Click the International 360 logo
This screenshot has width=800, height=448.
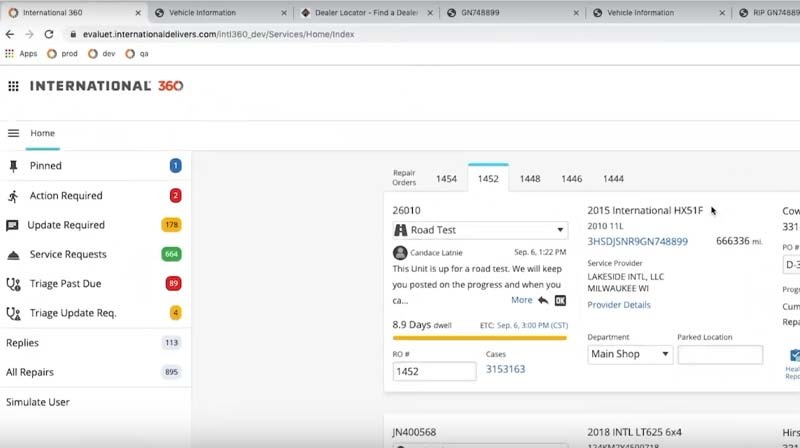(106, 86)
